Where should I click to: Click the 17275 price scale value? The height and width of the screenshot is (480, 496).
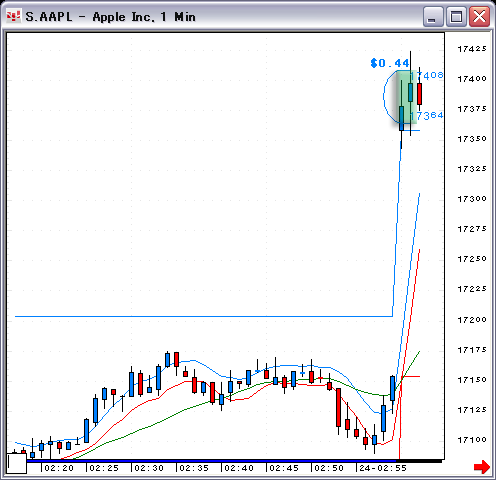(472, 229)
